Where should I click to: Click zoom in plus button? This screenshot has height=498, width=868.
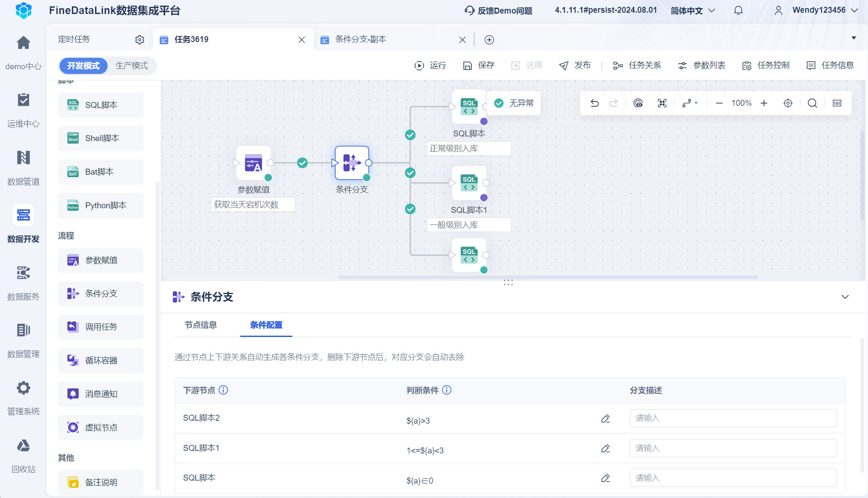[x=764, y=103]
